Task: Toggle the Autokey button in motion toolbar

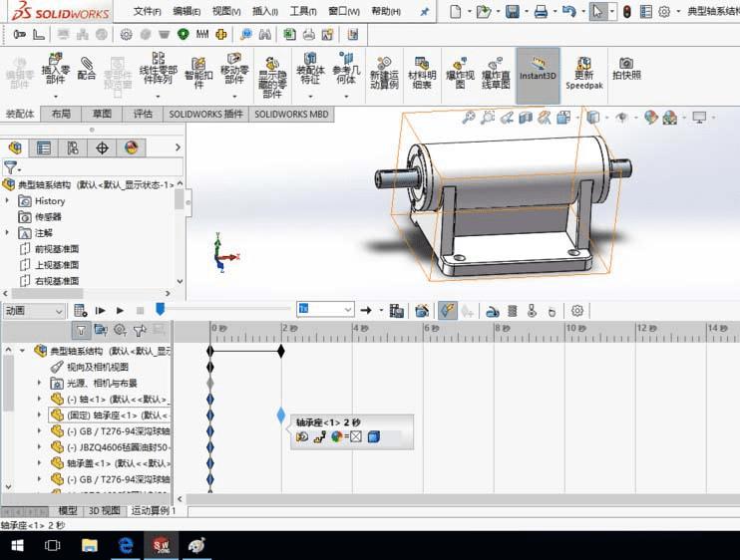Action: pyautogui.click(x=447, y=311)
